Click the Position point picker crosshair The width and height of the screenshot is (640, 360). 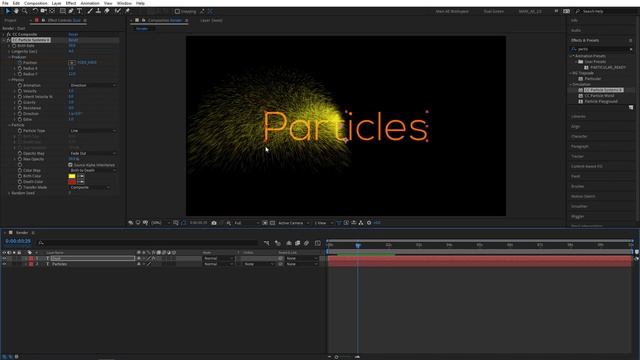[x=72, y=63]
